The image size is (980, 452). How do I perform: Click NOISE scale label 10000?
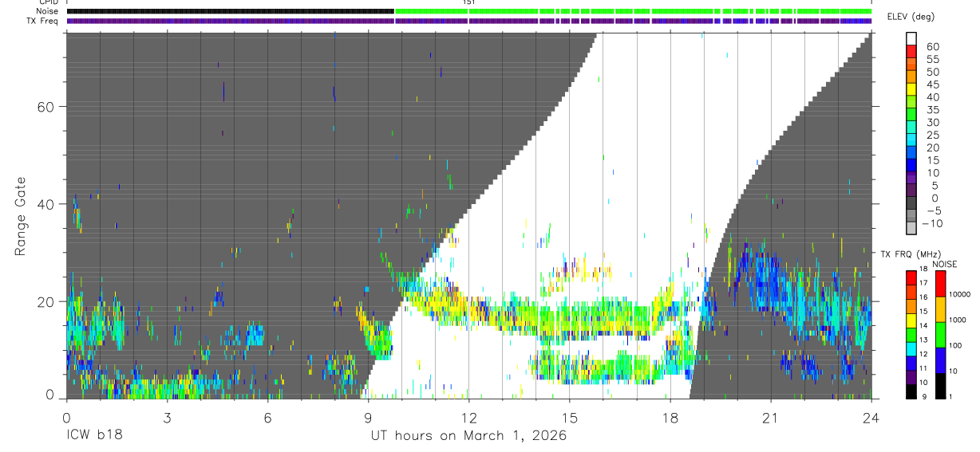pos(958,294)
